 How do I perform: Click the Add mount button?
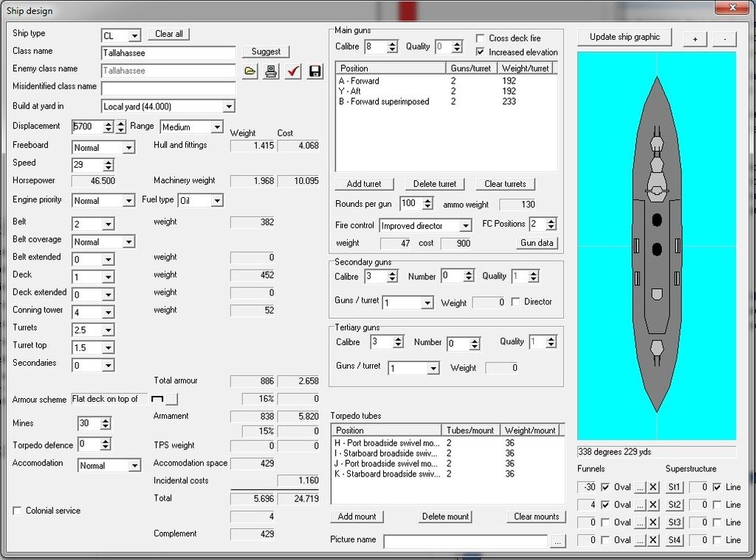point(357,516)
